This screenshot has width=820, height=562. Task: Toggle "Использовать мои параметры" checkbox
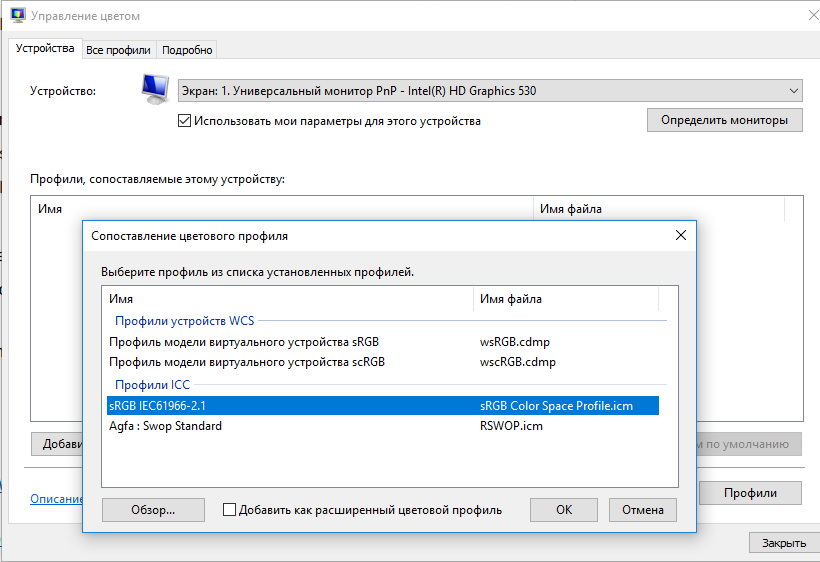pos(184,121)
